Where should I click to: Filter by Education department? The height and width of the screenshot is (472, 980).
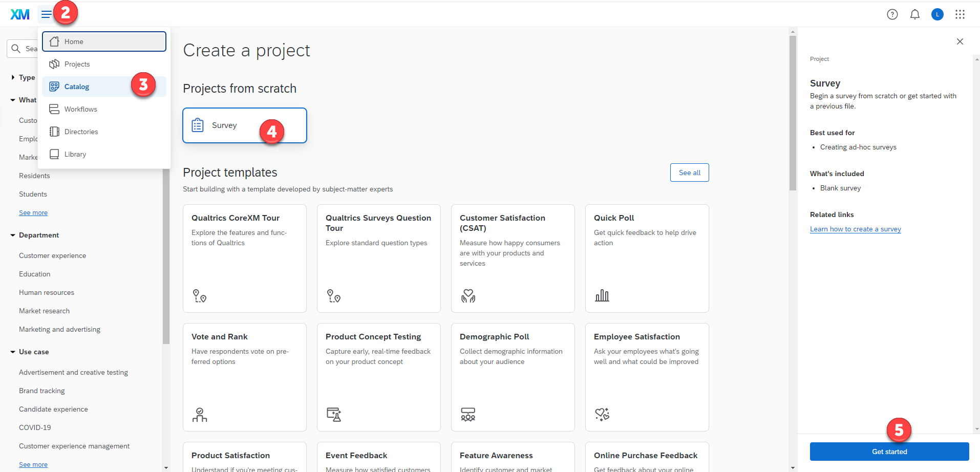[35, 274]
